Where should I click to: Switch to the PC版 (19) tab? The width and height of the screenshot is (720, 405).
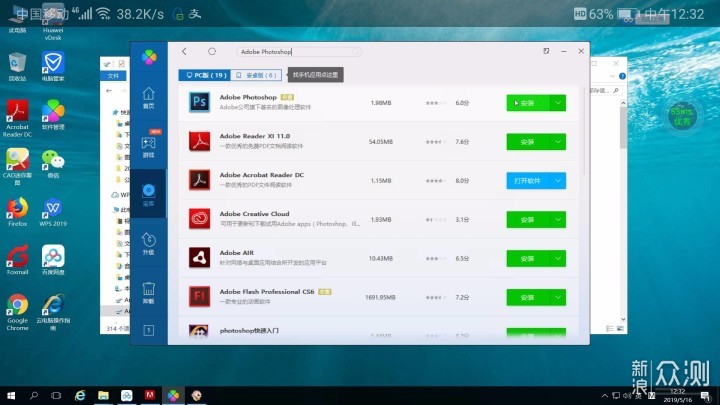(x=205, y=75)
